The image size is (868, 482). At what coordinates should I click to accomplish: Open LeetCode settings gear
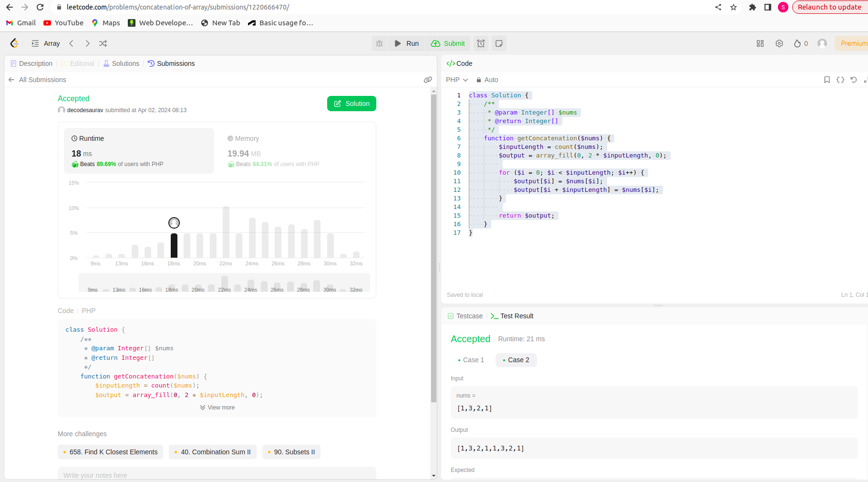coord(779,43)
